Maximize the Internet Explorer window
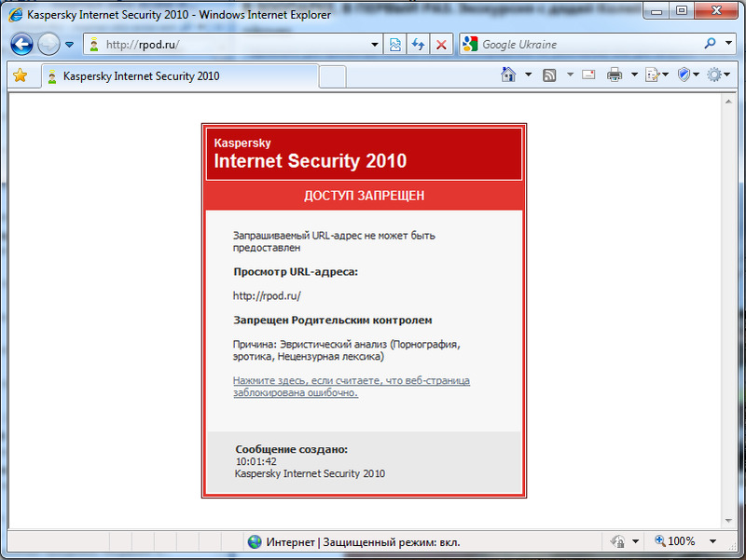Viewport: 746px width, 560px height. 682,11
